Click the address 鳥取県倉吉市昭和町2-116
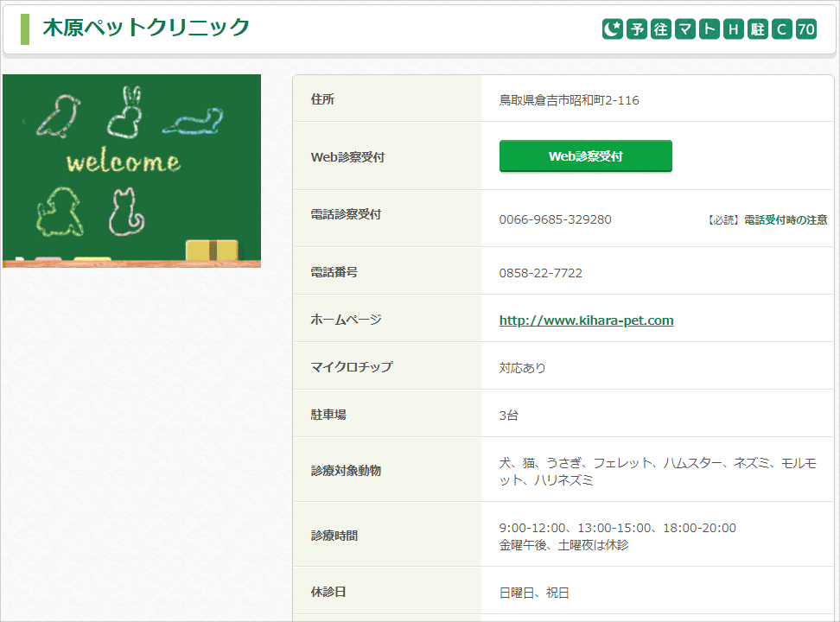The image size is (840, 622). pyautogui.click(x=569, y=100)
